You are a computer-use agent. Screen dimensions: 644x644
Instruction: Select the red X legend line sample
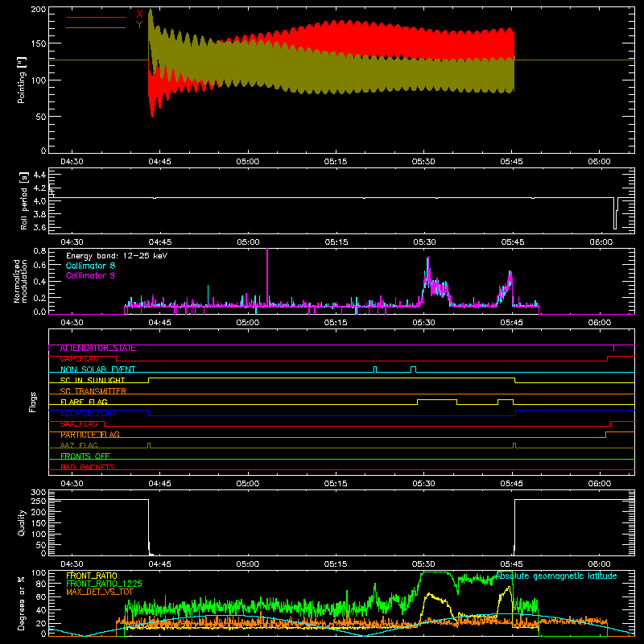96,17
